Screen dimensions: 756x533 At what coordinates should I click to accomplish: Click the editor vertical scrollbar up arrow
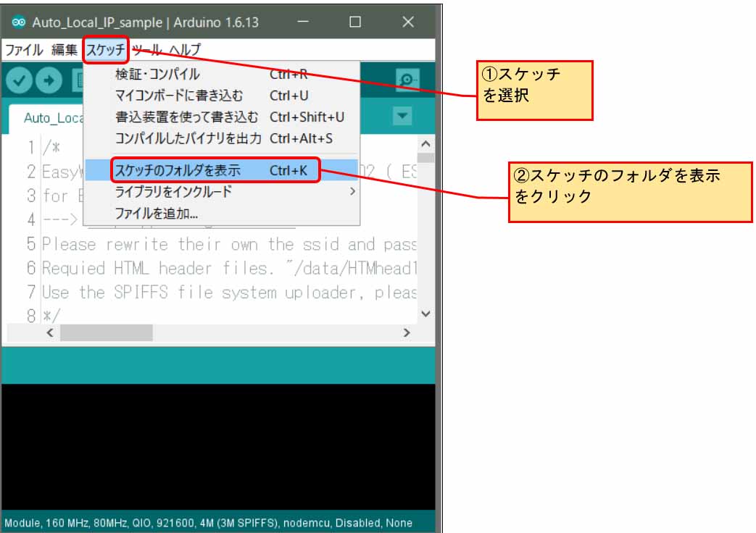425,143
